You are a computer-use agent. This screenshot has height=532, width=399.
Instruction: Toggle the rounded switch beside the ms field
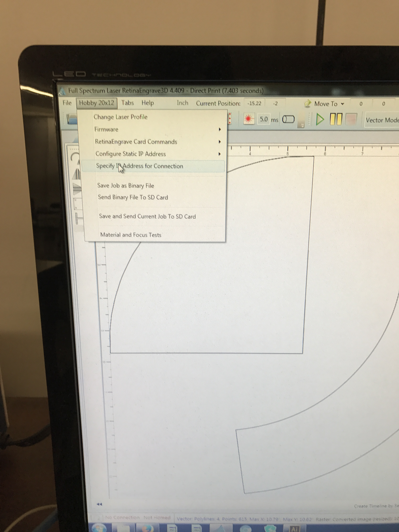288,119
